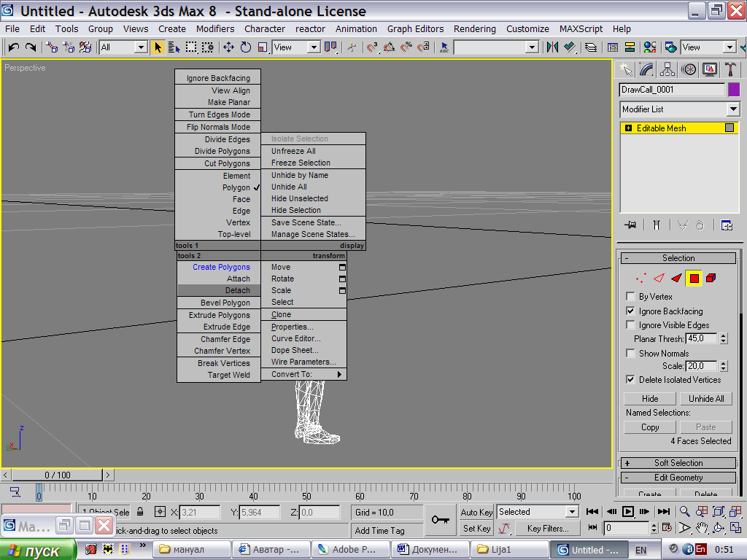Click the Add Time Tag field
Screen dimensions: 747x560
387,530
